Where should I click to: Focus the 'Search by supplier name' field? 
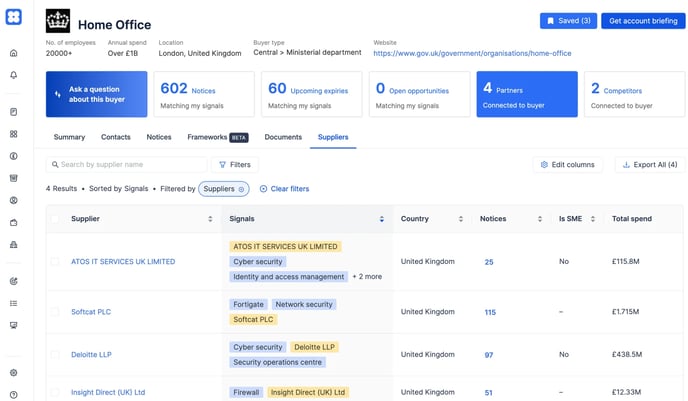coord(126,165)
